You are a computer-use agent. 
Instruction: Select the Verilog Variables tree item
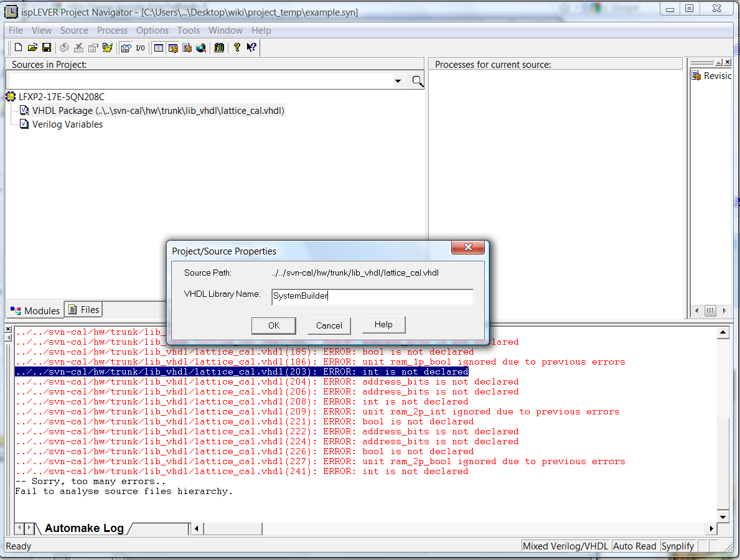pyautogui.click(x=67, y=124)
